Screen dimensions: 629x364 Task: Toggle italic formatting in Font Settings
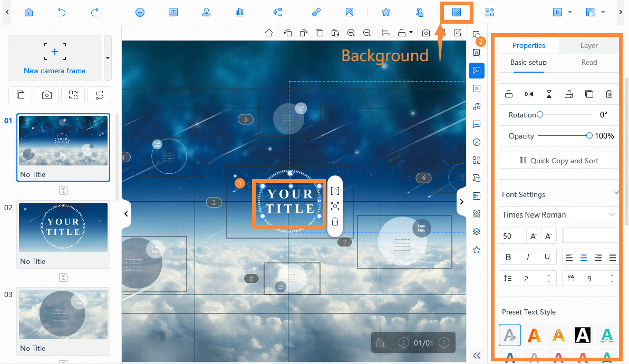[528, 257]
